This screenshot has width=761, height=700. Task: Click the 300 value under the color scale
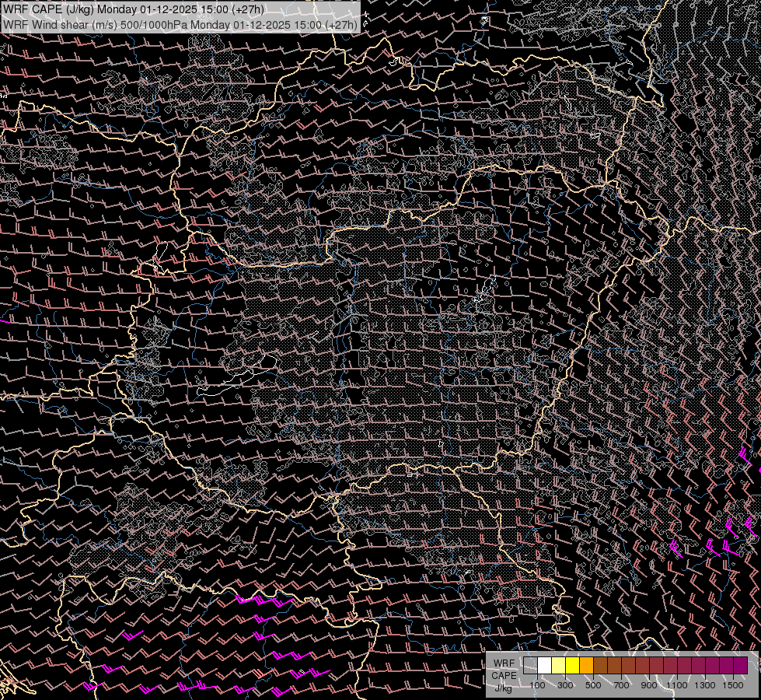coord(565,685)
